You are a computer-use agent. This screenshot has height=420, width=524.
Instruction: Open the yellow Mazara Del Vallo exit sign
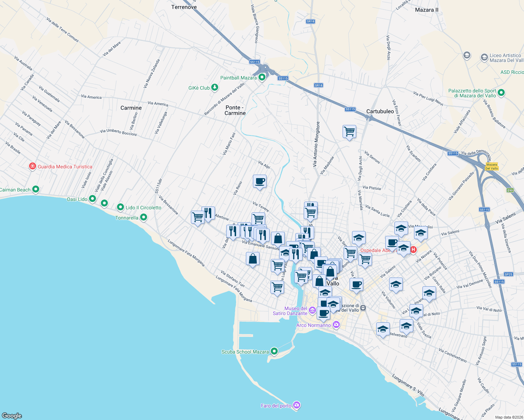pyautogui.click(x=492, y=166)
